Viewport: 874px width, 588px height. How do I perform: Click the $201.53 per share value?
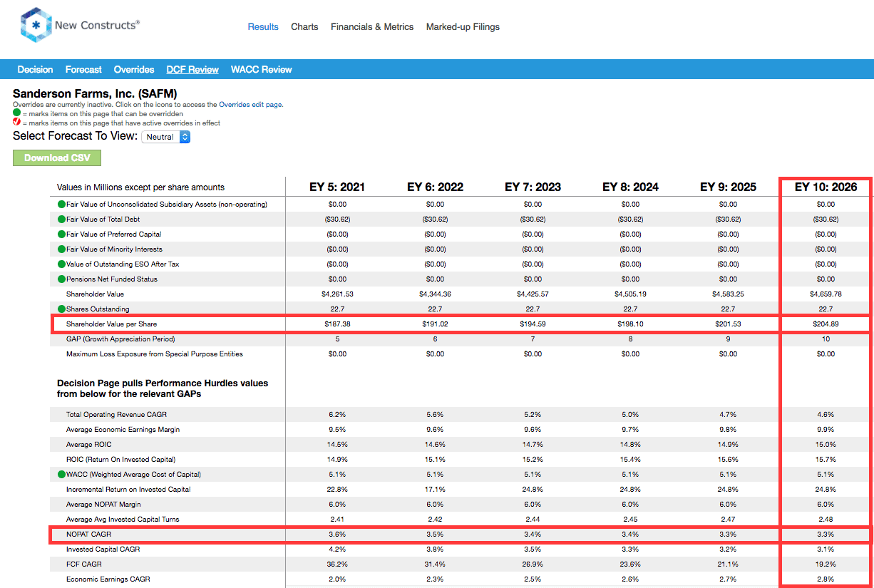[728, 324]
